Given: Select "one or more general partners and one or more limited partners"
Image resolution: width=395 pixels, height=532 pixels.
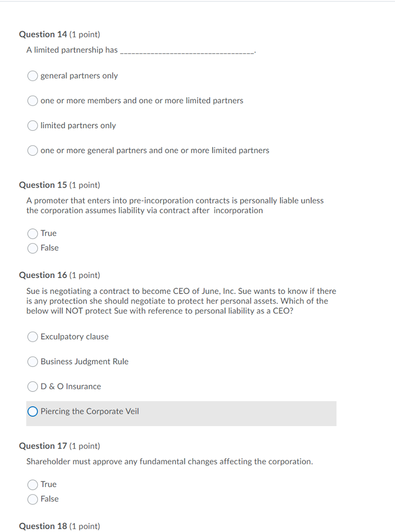Looking at the screenshot, I should point(32,150).
